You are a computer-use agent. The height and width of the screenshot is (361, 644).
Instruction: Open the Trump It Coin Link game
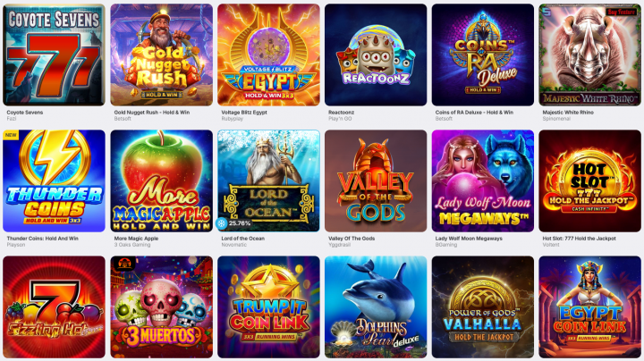coord(268,306)
